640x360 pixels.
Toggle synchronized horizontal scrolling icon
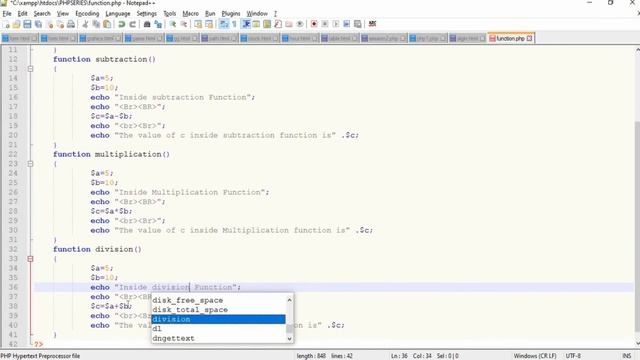pyautogui.click(x=209, y=24)
